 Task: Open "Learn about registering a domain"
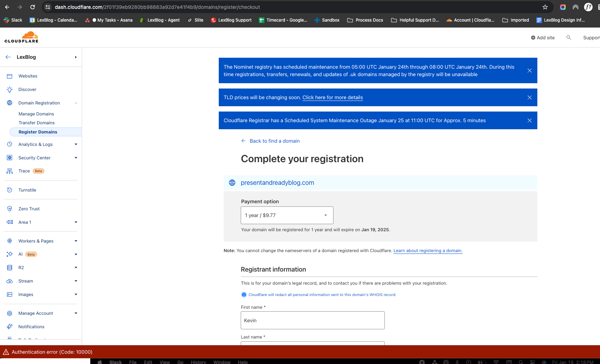click(x=428, y=250)
